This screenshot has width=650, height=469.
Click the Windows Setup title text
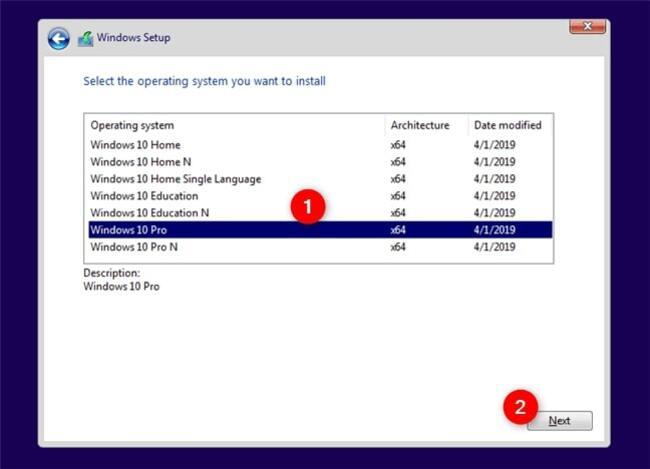click(x=133, y=37)
